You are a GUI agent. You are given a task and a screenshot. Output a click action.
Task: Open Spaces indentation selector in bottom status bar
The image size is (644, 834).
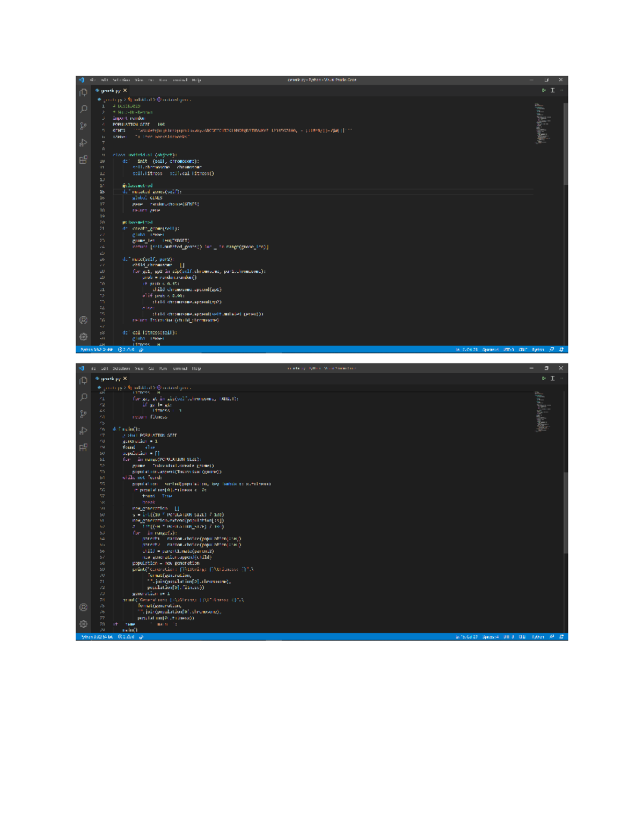click(x=490, y=637)
